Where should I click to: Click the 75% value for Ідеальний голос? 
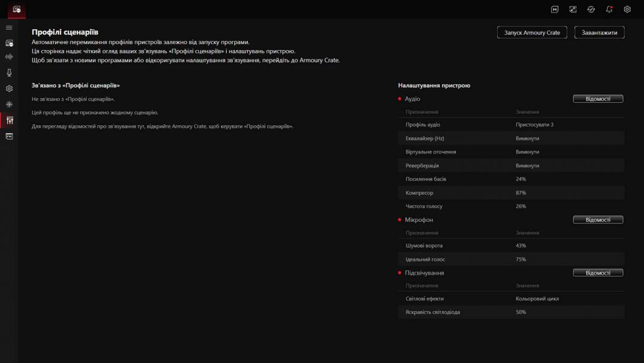pos(521,259)
